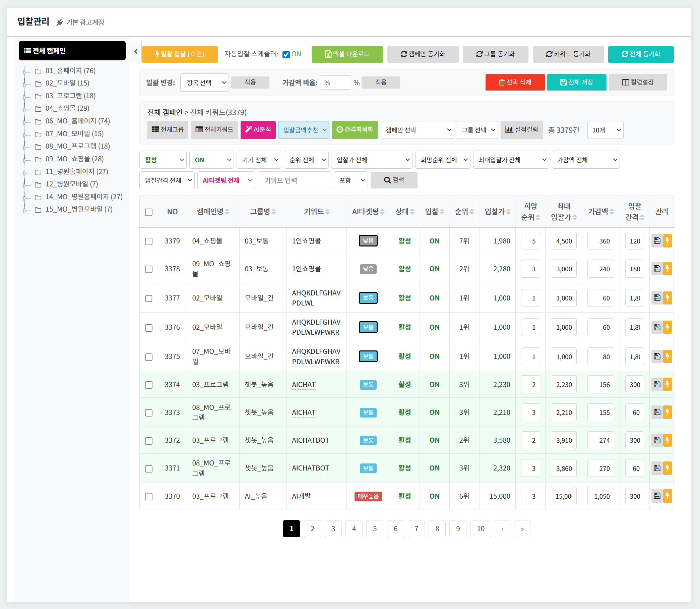The width and height of the screenshot is (700, 609).
Task: Click the red 선택 삭제 button
Action: click(x=515, y=82)
